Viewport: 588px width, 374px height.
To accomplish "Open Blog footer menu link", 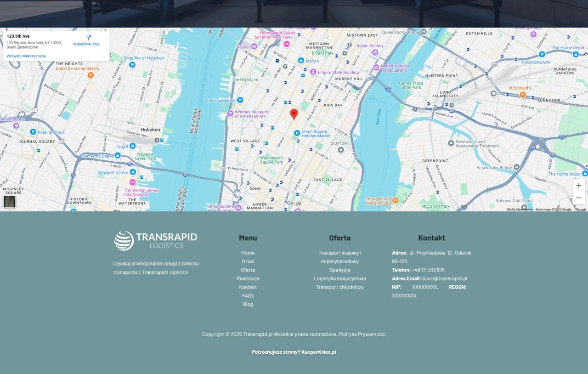I will point(248,304).
